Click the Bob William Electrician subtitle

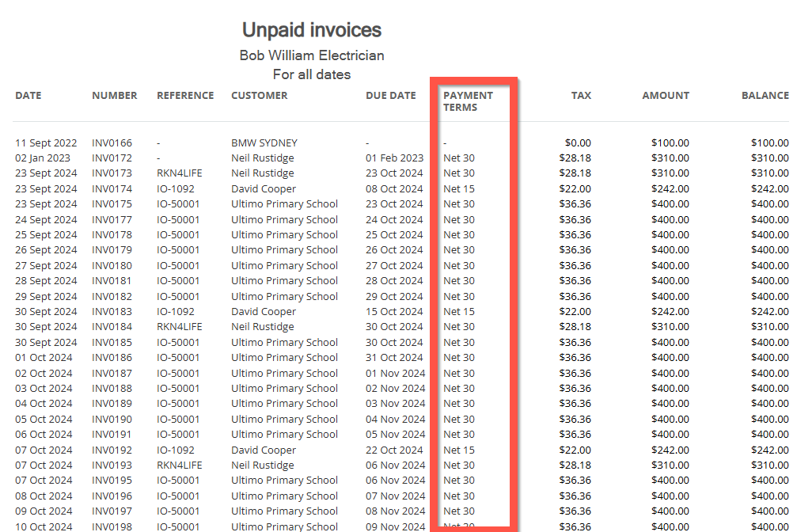tap(312, 55)
